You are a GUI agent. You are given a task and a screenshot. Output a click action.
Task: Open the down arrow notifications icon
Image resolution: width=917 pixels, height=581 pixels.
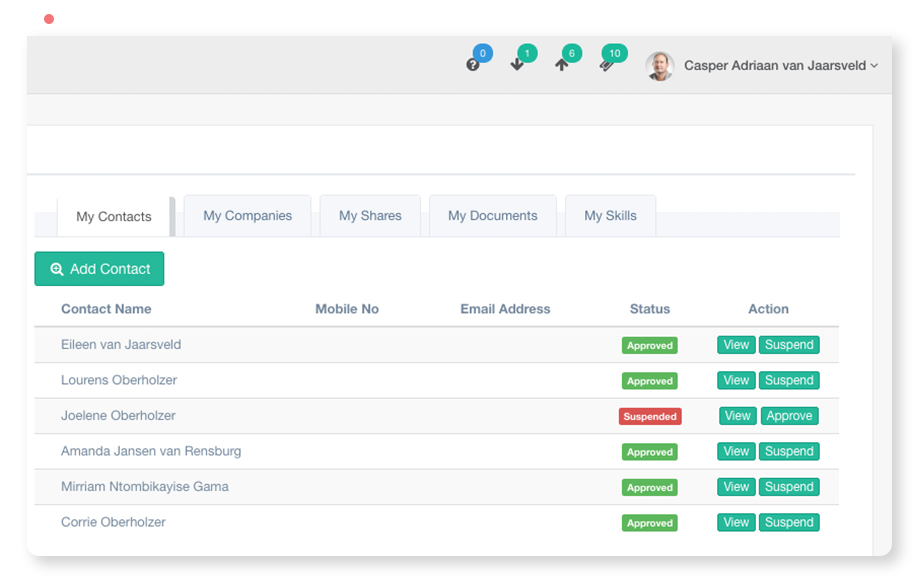517,65
